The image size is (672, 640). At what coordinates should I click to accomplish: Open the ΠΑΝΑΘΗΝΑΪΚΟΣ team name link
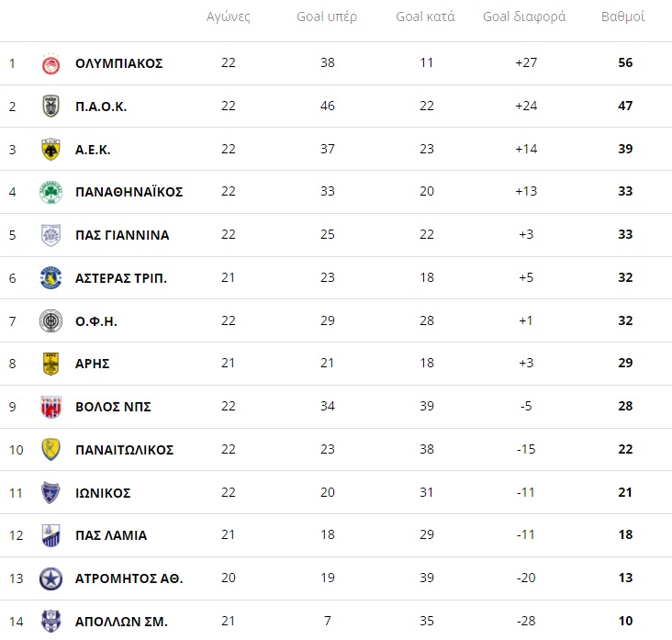tap(129, 192)
